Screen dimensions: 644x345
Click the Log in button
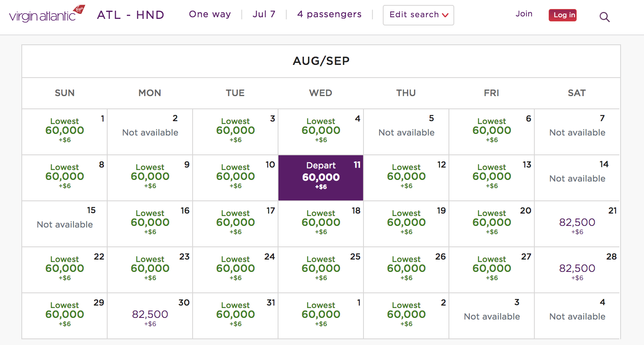[x=563, y=15]
